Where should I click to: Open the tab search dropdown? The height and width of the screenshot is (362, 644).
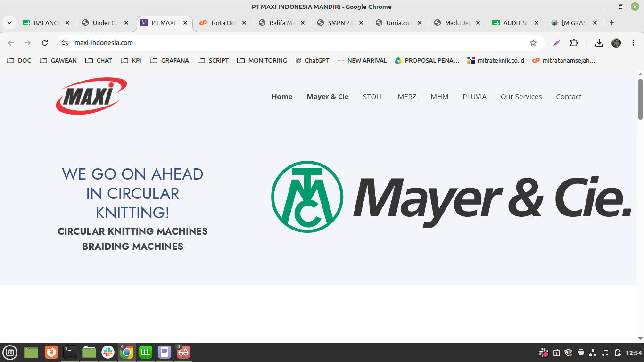tap(9, 23)
